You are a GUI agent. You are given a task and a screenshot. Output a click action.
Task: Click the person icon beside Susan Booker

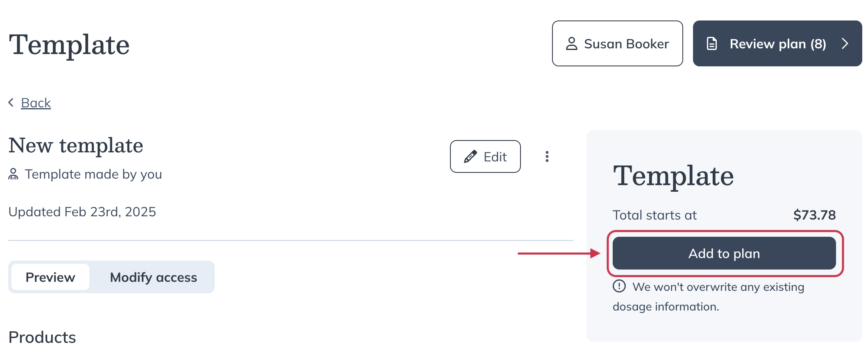(571, 43)
